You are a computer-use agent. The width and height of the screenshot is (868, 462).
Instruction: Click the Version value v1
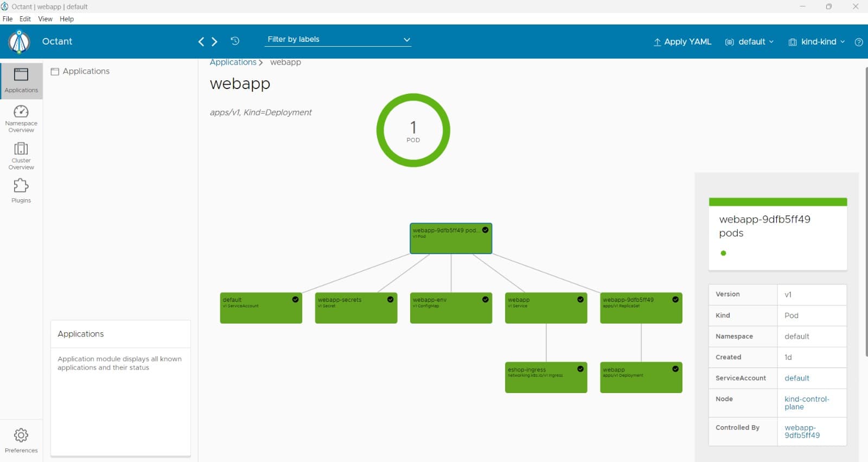pos(788,295)
